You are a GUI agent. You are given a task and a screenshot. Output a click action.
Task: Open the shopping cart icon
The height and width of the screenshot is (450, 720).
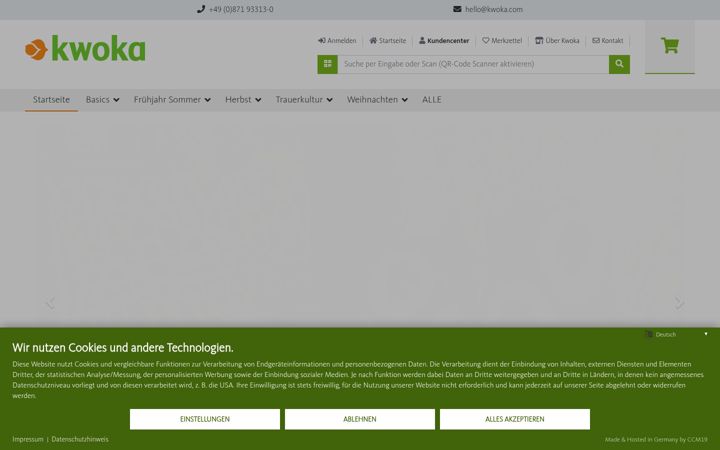(669, 45)
